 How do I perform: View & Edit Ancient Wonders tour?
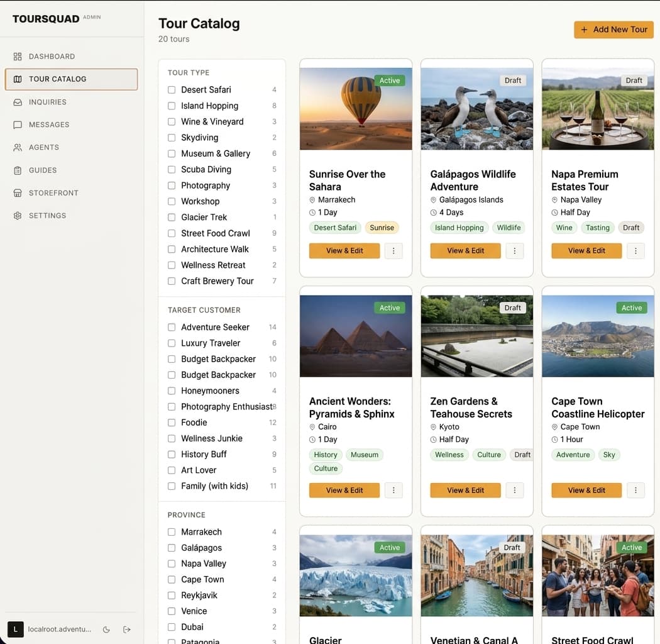[x=344, y=491]
